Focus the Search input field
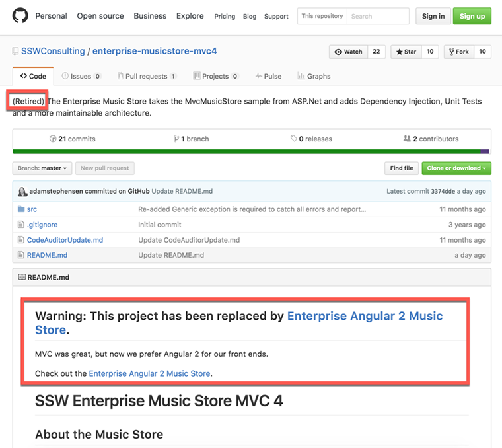 (x=378, y=16)
